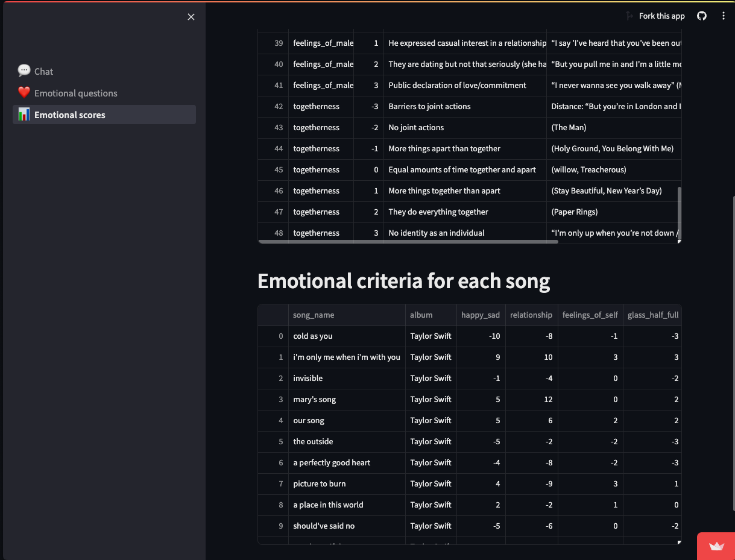735x560 pixels.
Task: Open the Emotional questions page
Action: 75,93
